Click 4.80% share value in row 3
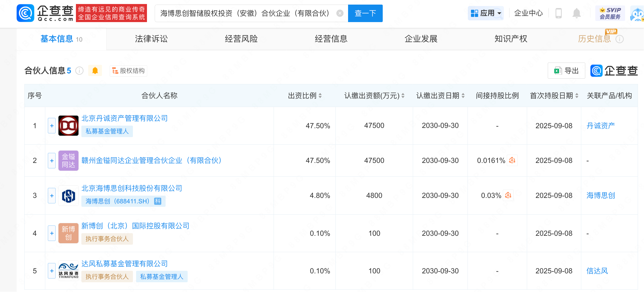Viewport: 644px width, 292px height. pyautogui.click(x=320, y=195)
